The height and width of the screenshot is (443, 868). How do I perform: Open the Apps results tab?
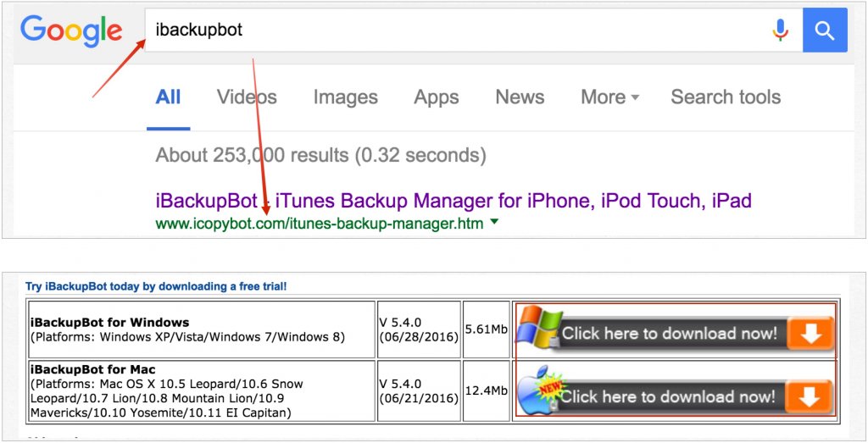pos(437,97)
